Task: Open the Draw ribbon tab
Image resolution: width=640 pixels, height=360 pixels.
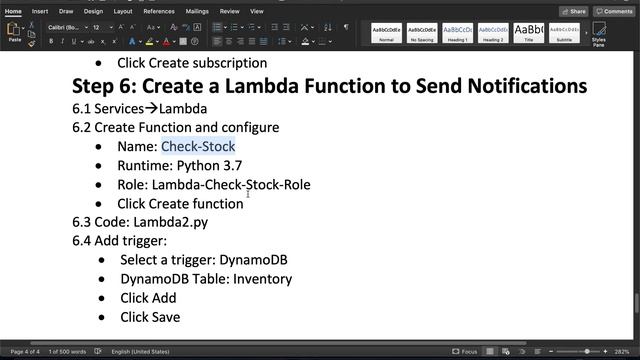Action: [x=66, y=11]
